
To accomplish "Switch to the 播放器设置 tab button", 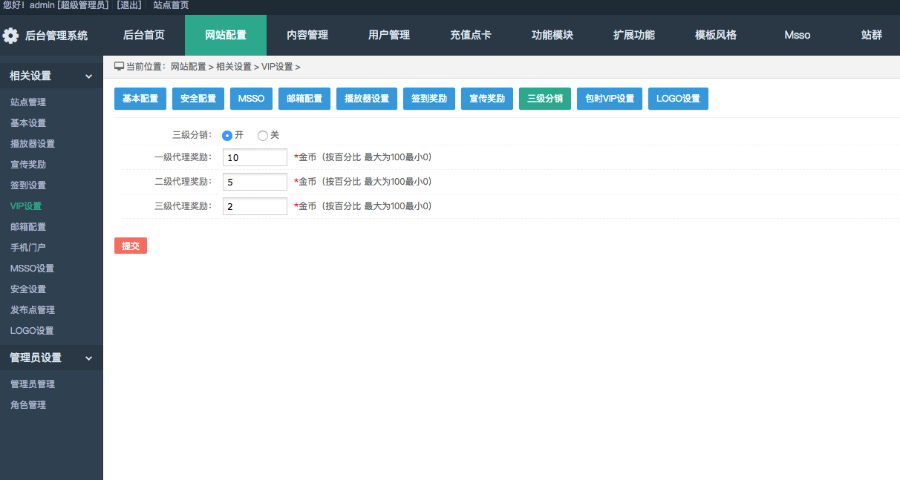I will point(366,99).
